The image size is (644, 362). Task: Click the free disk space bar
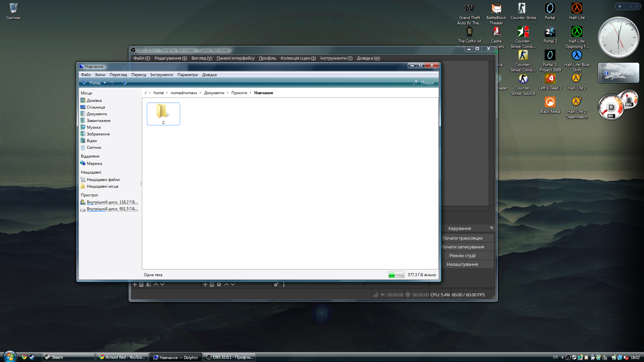tap(396, 275)
